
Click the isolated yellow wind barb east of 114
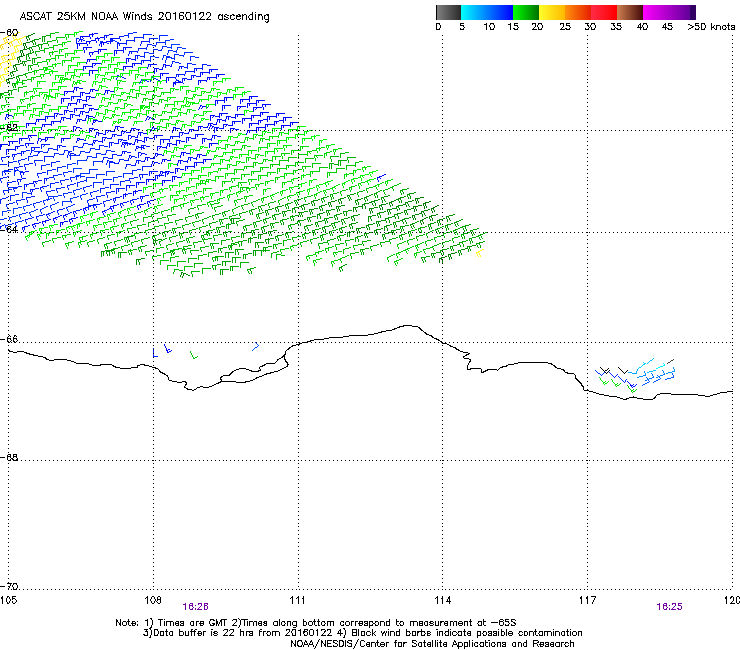(x=480, y=253)
